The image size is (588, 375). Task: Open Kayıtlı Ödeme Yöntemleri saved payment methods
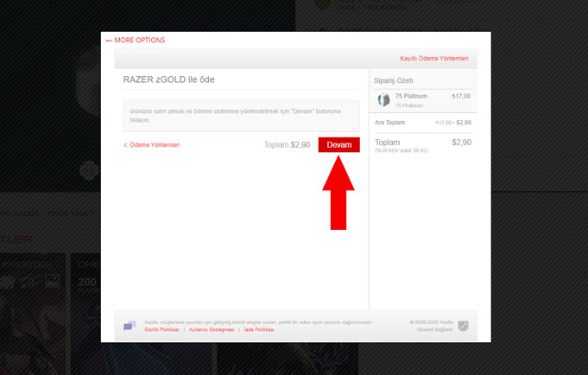pos(433,59)
